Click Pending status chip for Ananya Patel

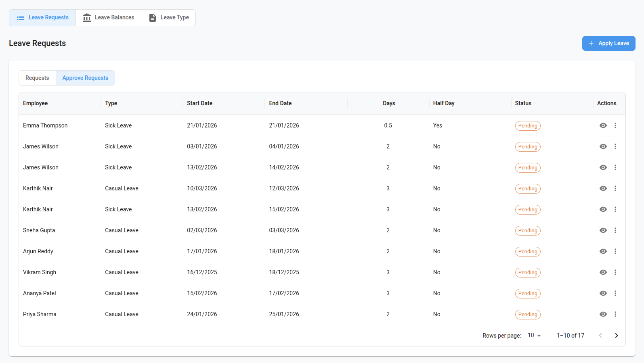pyautogui.click(x=527, y=294)
